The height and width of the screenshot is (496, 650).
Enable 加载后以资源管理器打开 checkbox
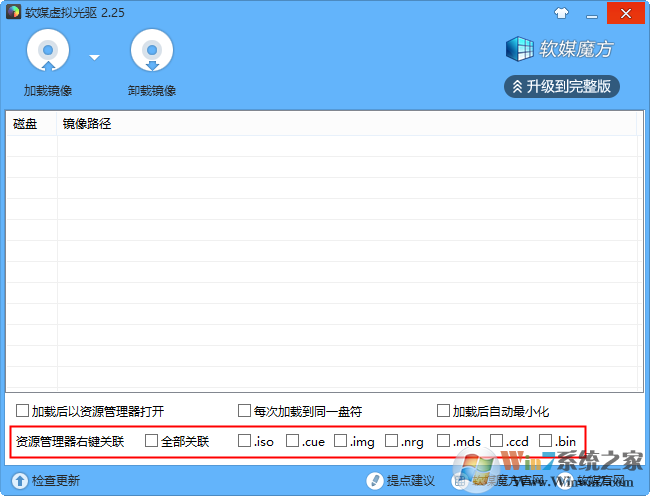pyautogui.click(x=23, y=410)
